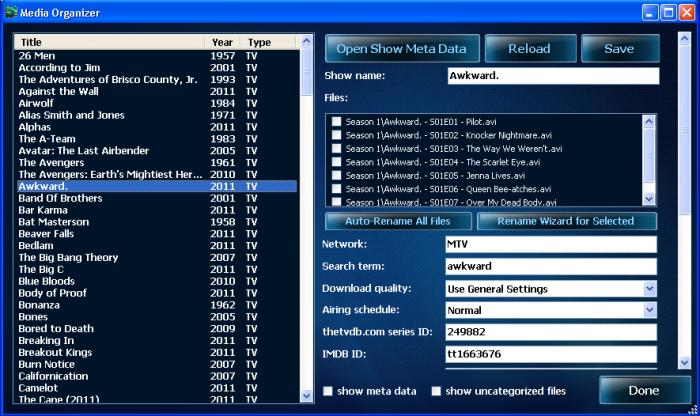Viewport: 700px width, 416px height.
Task: Select The Adventures of Brisco County, Jr.
Action: coord(157,79)
